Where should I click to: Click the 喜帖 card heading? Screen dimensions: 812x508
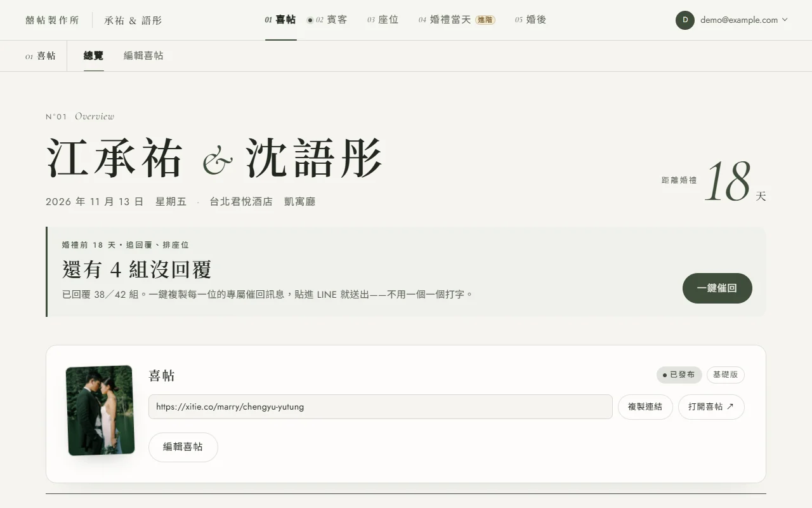pyautogui.click(x=162, y=376)
